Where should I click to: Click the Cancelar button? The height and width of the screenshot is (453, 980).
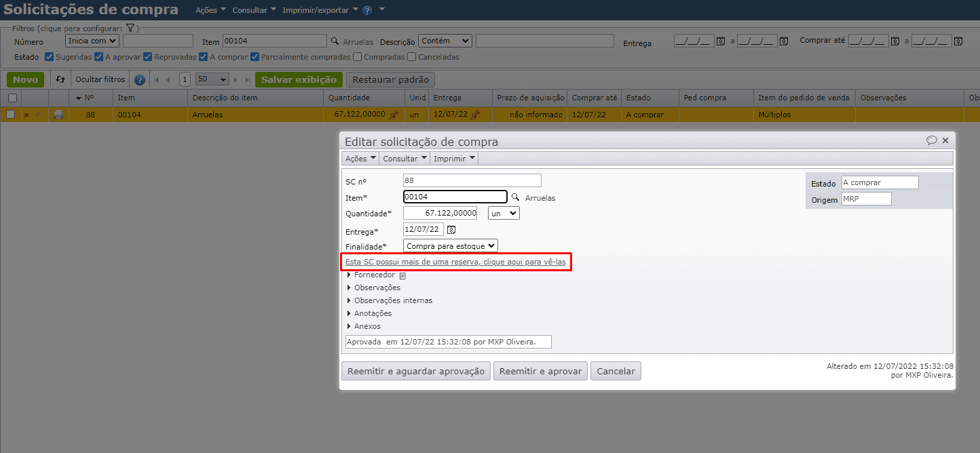click(x=616, y=371)
